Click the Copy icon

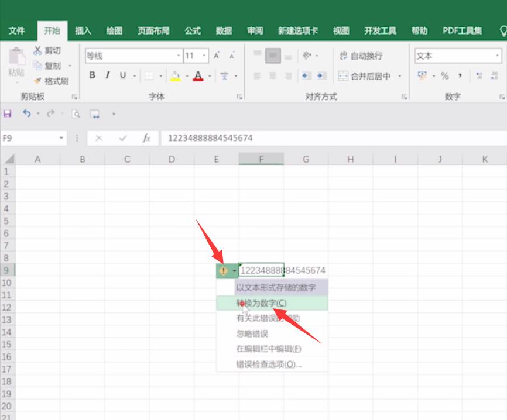point(37,66)
